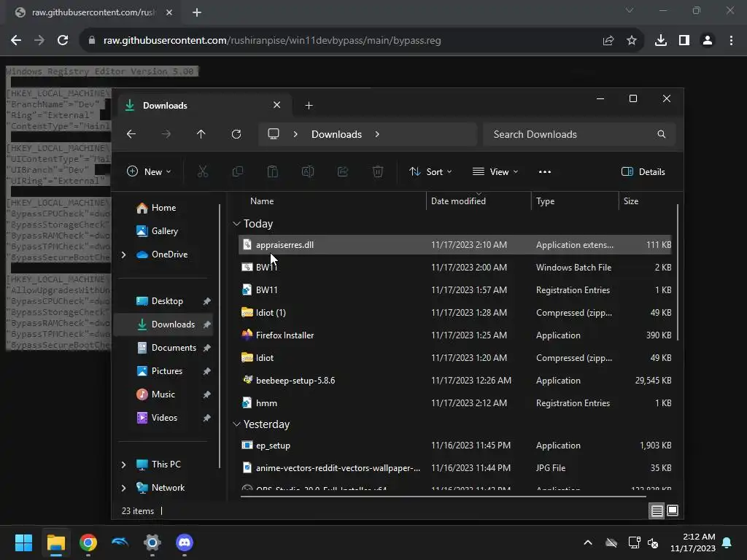
Task: Open Settings gear from the taskbar
Action: point(152,542)
